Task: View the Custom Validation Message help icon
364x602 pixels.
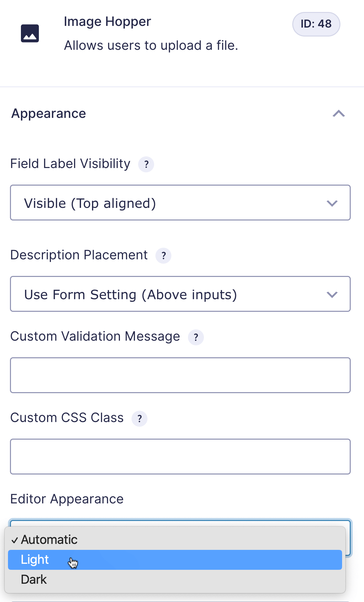Action: click(x=196, y=337)
